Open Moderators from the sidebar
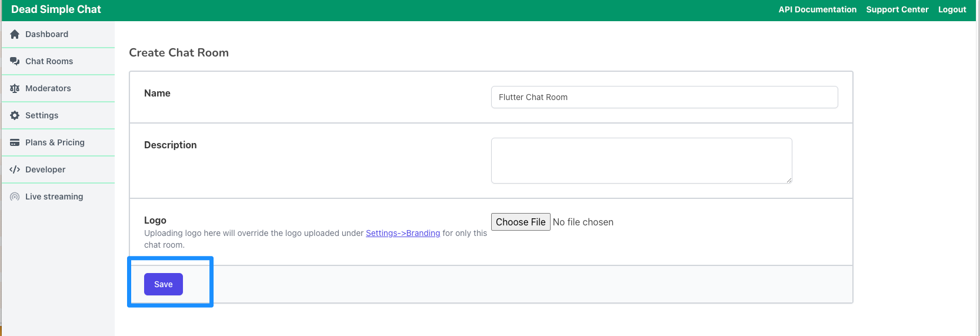 tap(58, 88)
